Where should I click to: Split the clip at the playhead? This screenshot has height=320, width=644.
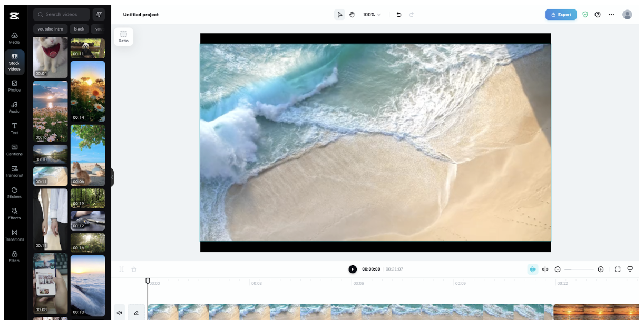(122, 269)
